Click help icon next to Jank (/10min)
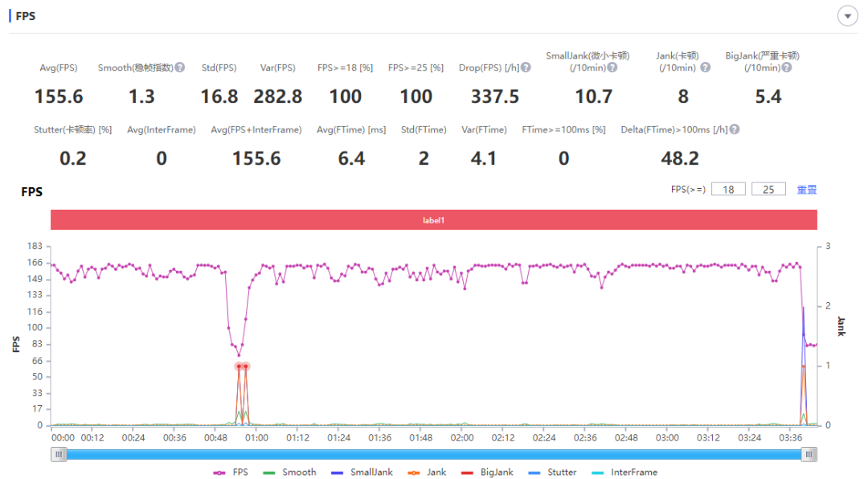Screen dimensions: 868x479 pos(705,68)
